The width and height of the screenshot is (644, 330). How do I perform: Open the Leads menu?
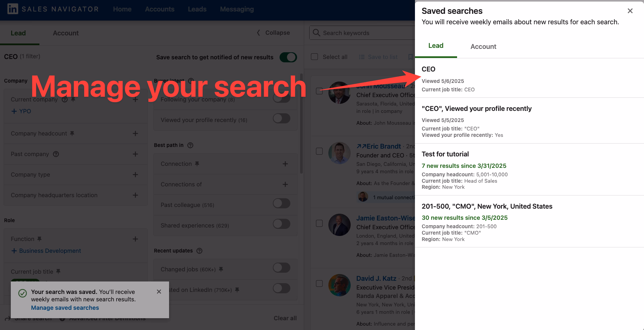pyautogui.click(x=197, y=9)
